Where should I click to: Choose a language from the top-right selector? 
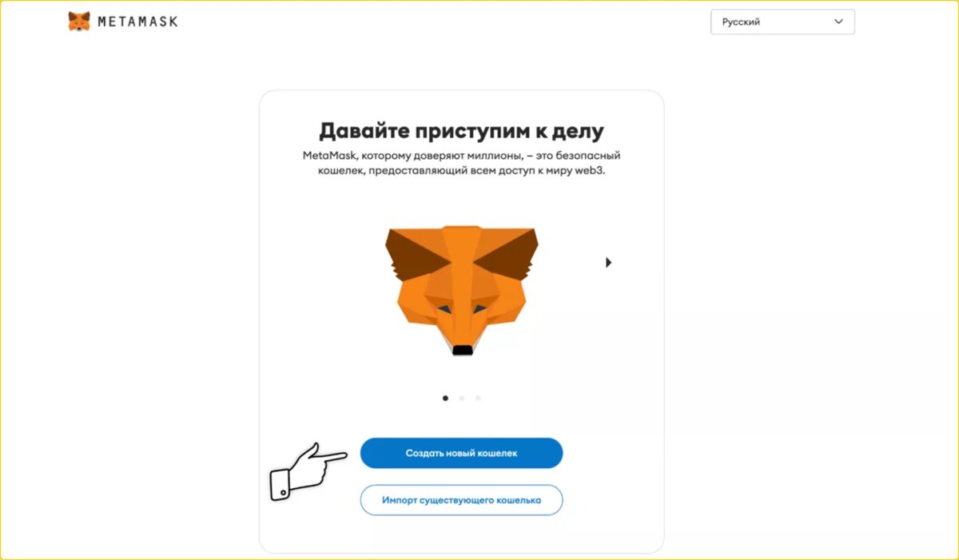[782, 22]
